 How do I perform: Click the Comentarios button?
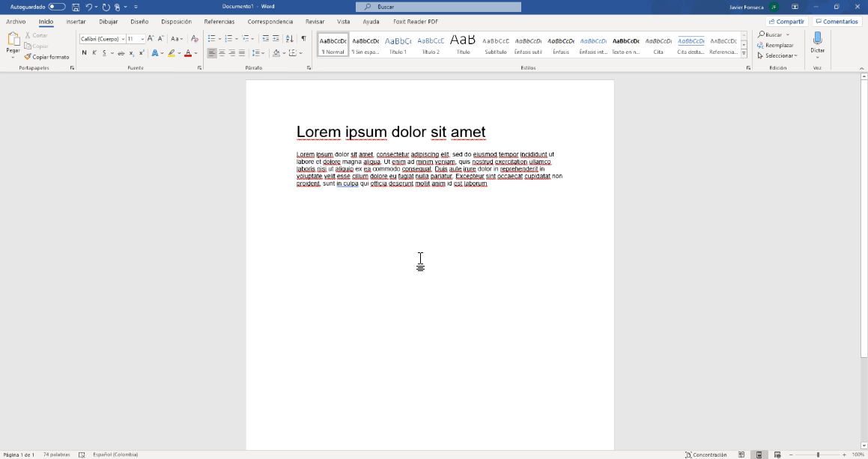coord(837,22)
